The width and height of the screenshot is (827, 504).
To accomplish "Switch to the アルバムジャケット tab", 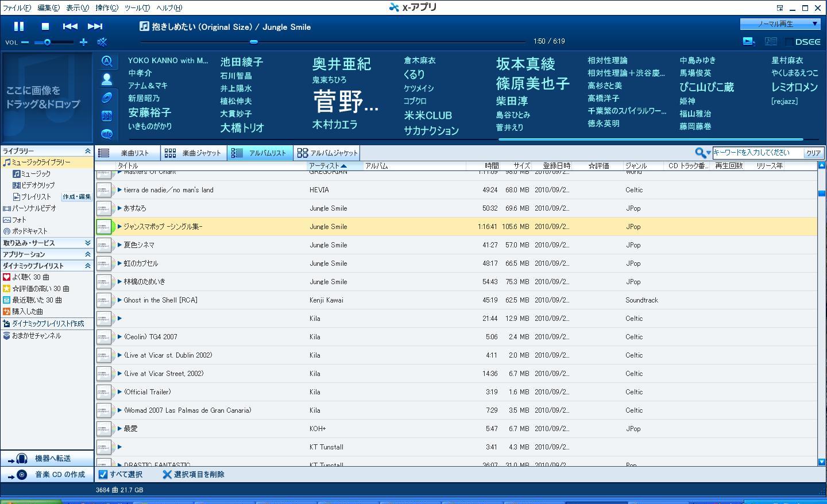I will pos(327,153).
